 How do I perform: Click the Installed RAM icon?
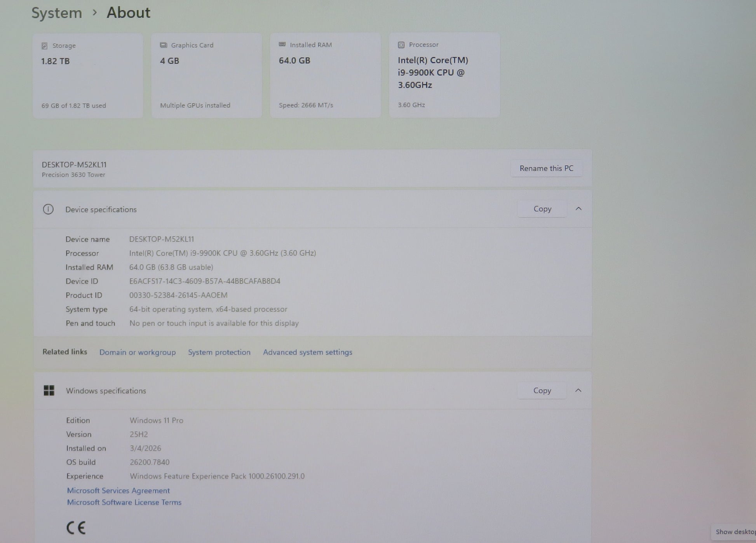click(x=282, y=45)
